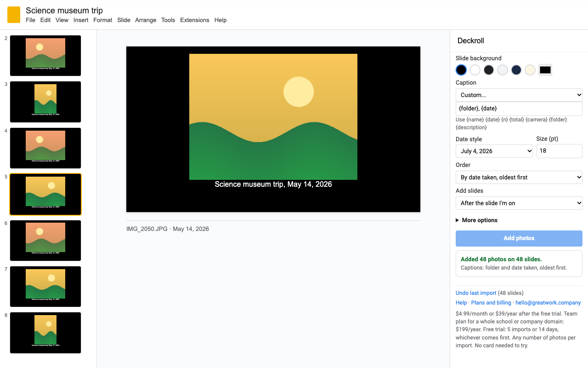Open the Add slides dropdown
The height and width of the screenshot is (368, 588).
(x=519, y=203)
